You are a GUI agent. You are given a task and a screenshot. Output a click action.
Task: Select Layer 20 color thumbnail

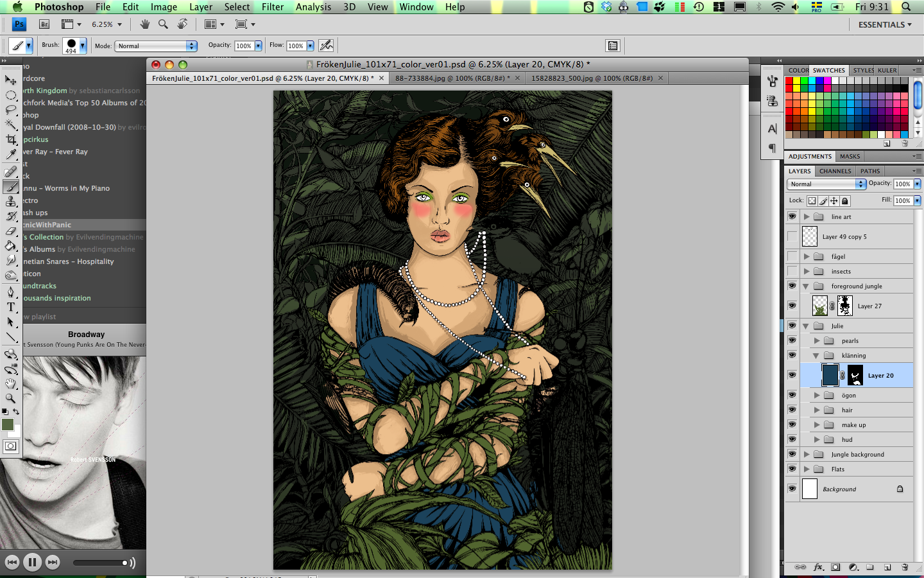(x=830, y=375)
